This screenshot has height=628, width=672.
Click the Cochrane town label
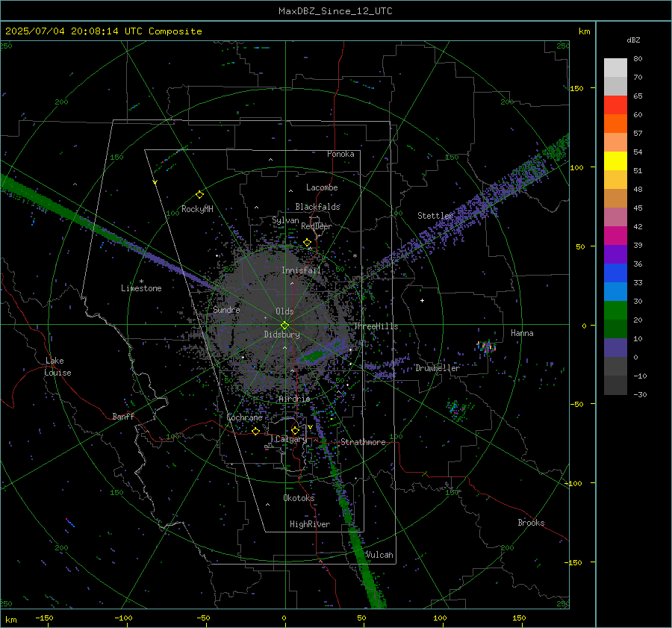(x=244, y=417)
